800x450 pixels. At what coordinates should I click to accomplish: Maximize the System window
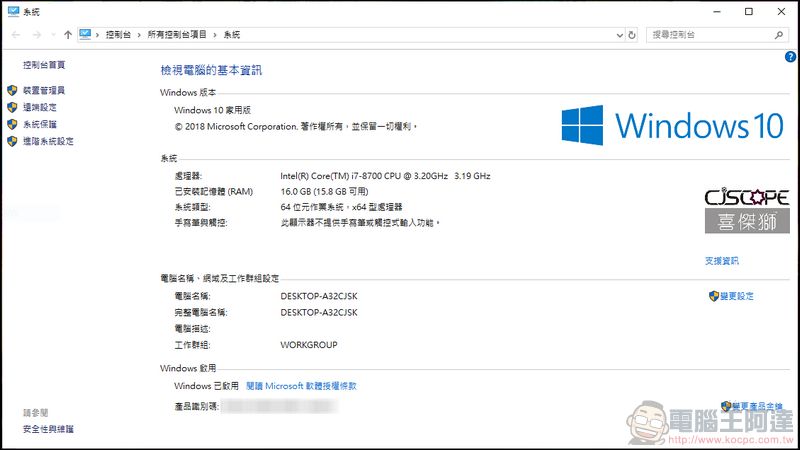(748, 11)
